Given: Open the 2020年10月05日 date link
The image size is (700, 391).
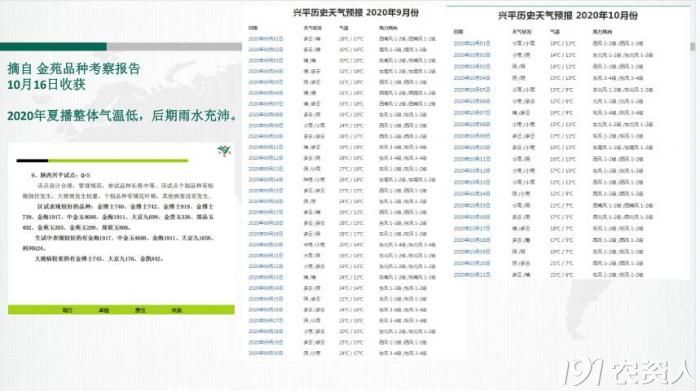Looking at the screenshot, I should pyautogui.click(x=472, y=90).
